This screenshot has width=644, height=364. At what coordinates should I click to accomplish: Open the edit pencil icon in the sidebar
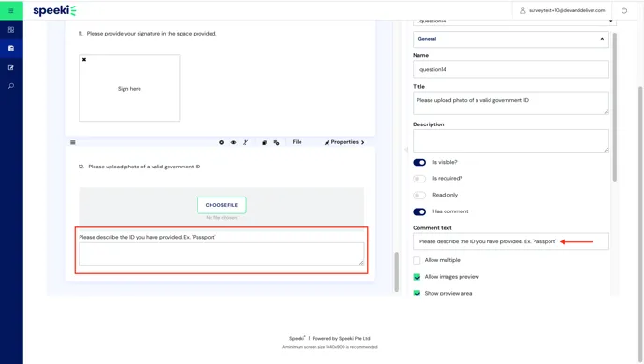coord(11,67)
